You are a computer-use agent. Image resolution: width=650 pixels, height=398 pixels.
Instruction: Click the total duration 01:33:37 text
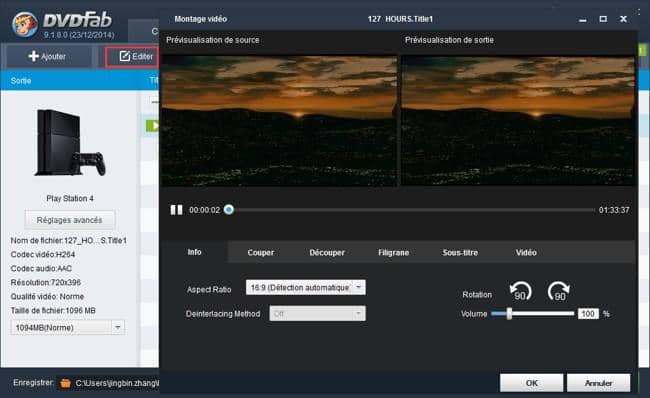point(614,210)
